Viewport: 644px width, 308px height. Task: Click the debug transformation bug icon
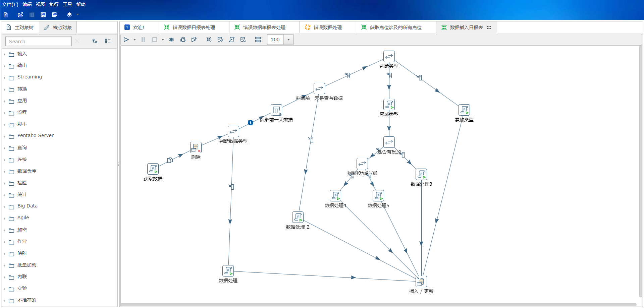coord(182,40)
